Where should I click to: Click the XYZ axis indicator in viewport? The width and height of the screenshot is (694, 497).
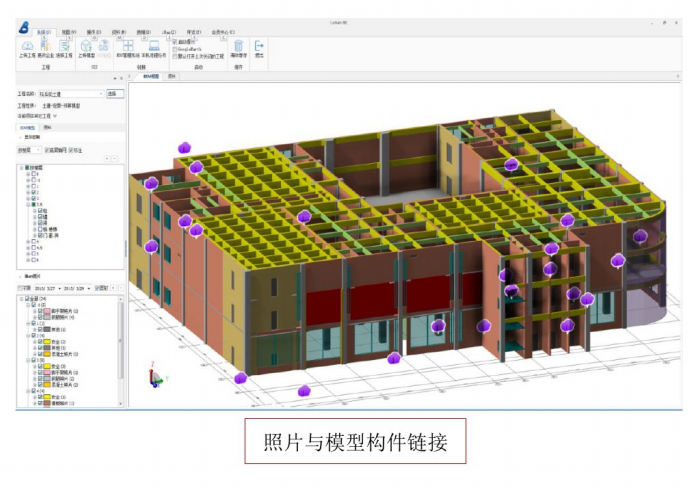[153, 378]
